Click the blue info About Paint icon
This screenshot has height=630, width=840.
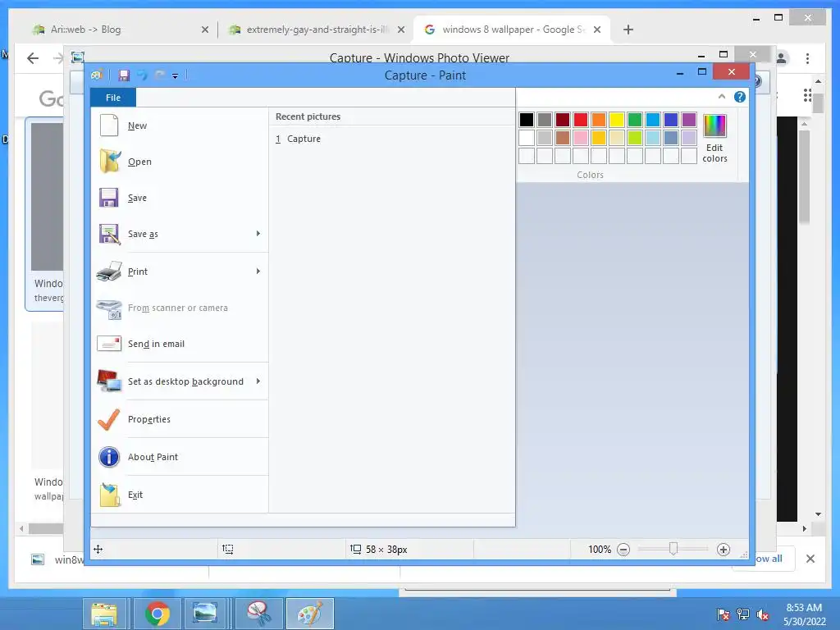coord(109,457)
